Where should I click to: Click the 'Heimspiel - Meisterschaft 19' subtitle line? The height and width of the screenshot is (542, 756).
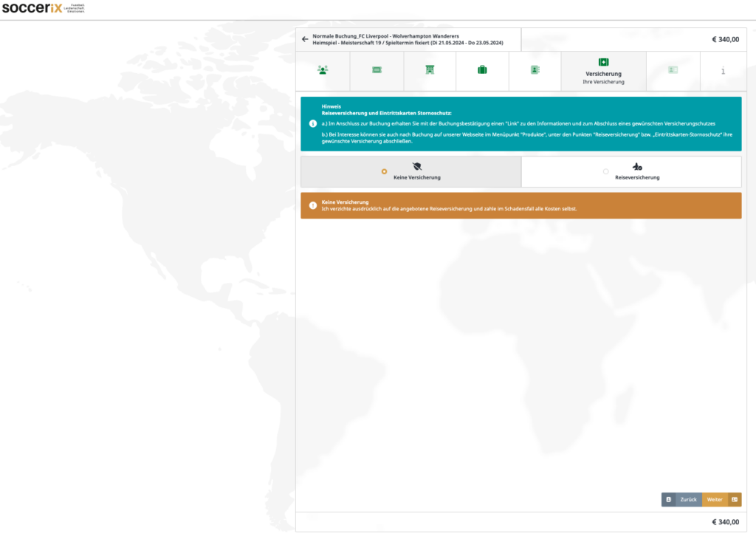coord(408,43)
